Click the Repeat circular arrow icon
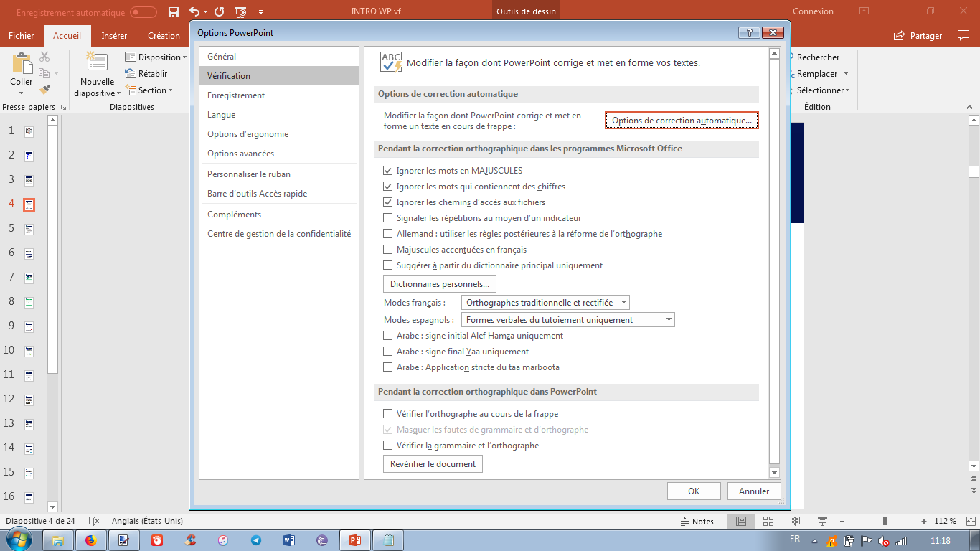The image size is (980, 551). (220, 12)
